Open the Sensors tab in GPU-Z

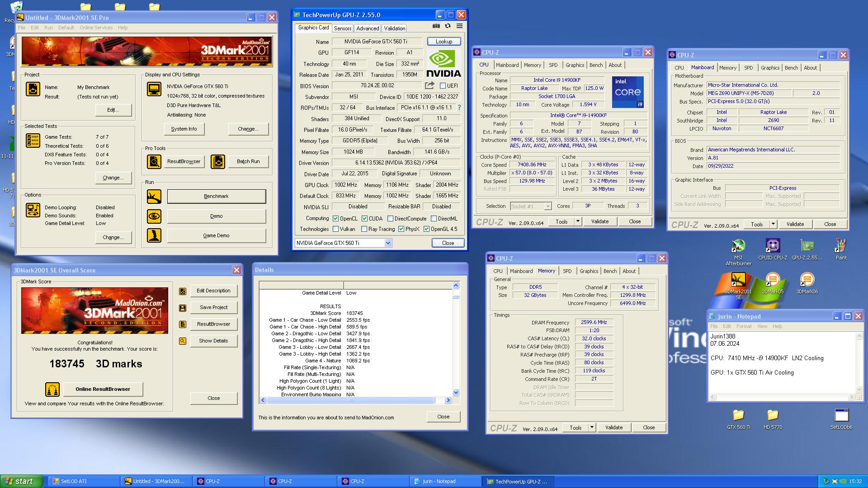pos(343,28)
